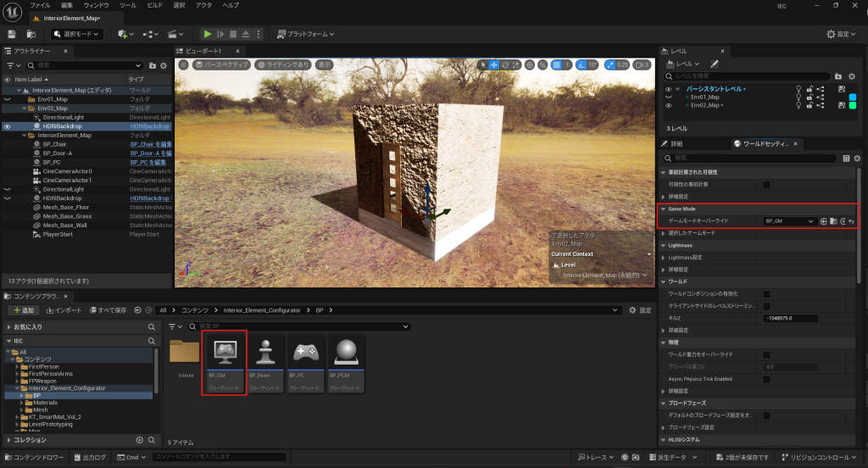The width and height of the screenshot is (868, 468).
Task: Open the quick add content cube icon
Action: click(124, 34)
